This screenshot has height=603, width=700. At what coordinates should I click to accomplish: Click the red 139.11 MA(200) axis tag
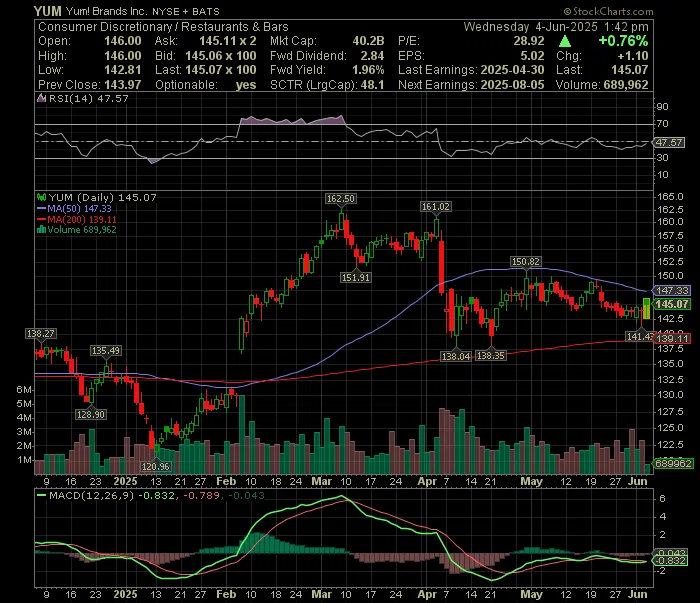click(x=672, y=339)
